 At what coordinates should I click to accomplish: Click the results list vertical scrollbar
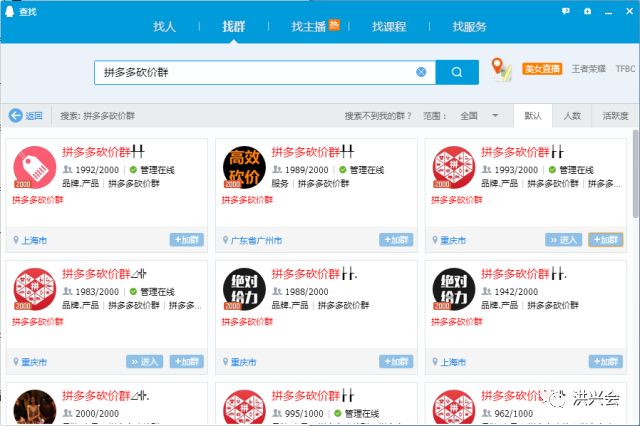tap(636, 174)
